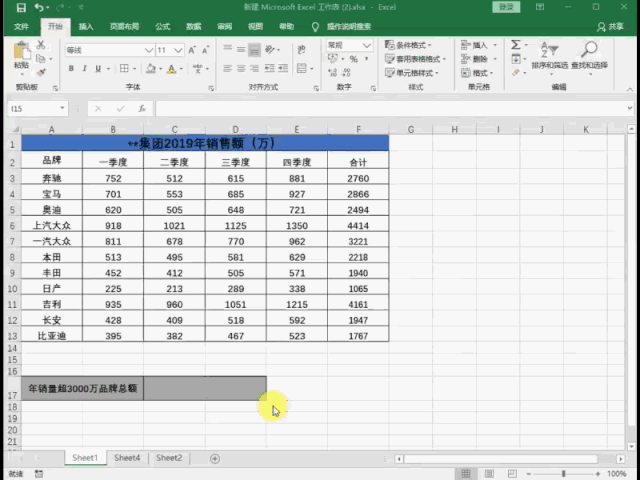
Task: Apply percent style
Action: coord(353,59)
